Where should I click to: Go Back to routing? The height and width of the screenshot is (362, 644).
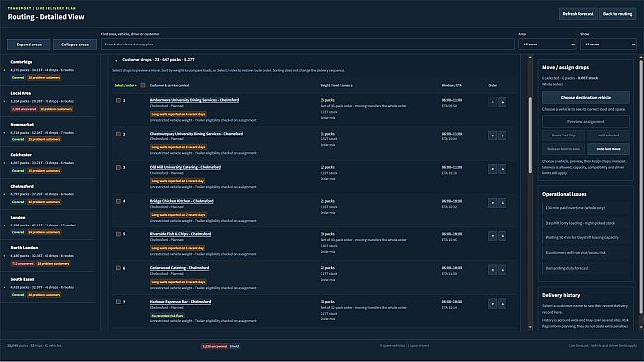point(617,14)
